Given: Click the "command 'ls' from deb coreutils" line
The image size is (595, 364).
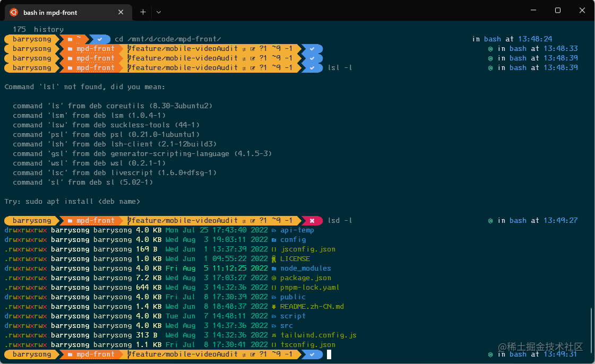Looking at the screenshot, I should tap(113, 106).
